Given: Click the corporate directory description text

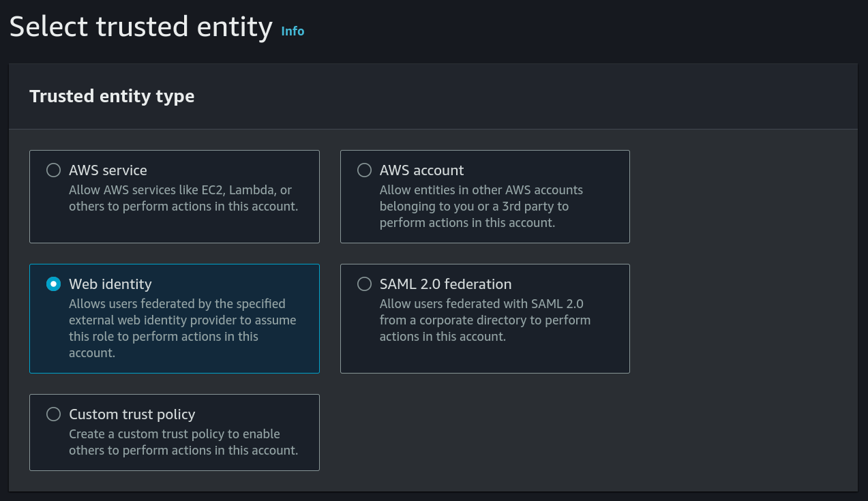Looking at the screenshot, I should 485,320.
